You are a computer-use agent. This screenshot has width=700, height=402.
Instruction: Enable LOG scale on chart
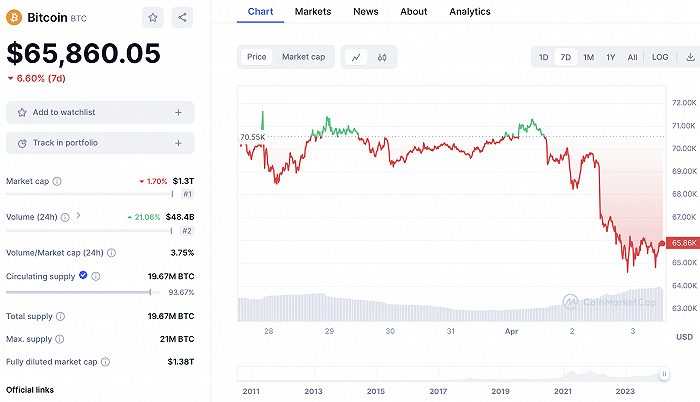(x=660, y=57)
